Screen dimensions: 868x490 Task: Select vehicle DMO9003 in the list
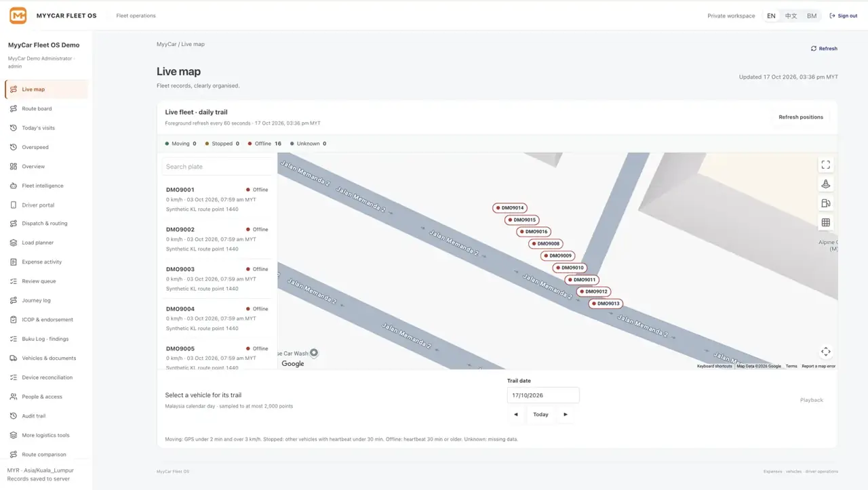pyautogui.click(x=217, y=279)
